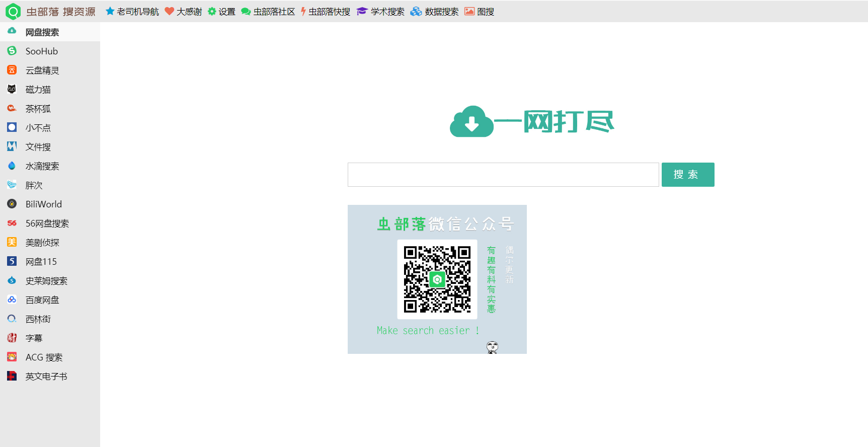This screenshot has width=868, height=447.
Task: Click the 茶杯狐 fox icon
Action: (x=12, y=108)
